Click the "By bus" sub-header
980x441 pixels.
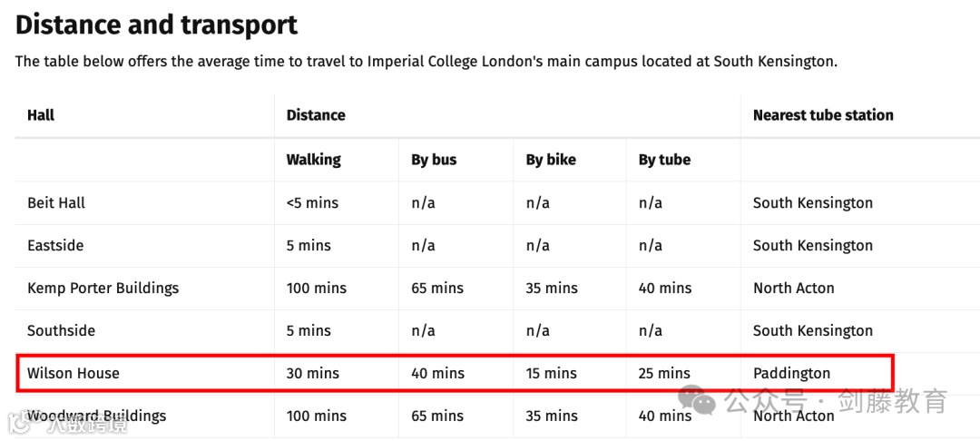[x=434, y=160]
